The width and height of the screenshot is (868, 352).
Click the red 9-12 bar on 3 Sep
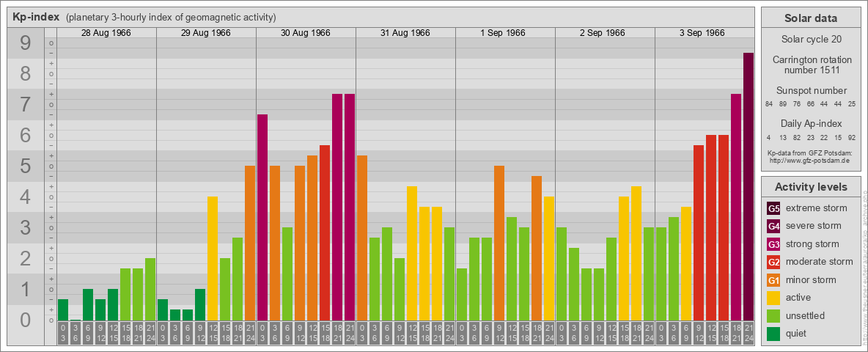[699, 233]
